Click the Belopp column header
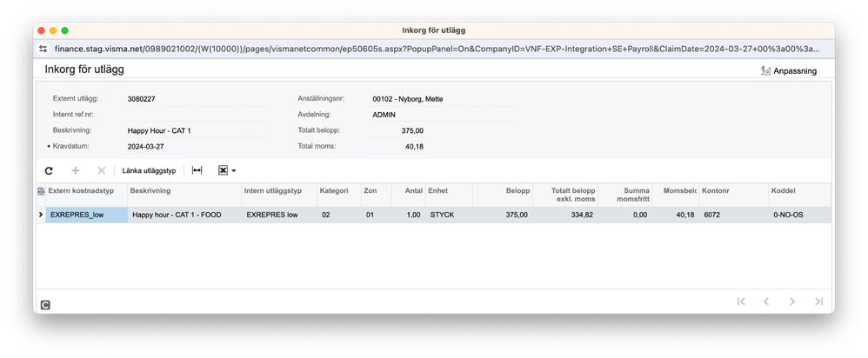 click(504, 195)
